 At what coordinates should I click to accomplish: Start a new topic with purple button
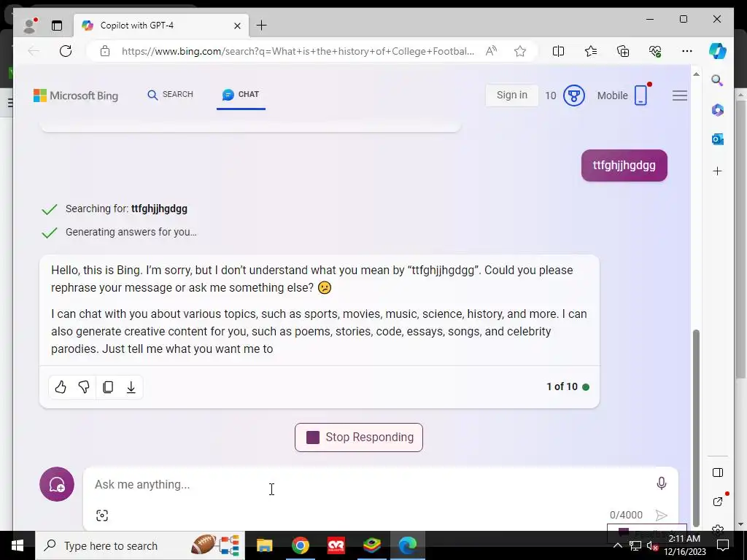point(57,484)
